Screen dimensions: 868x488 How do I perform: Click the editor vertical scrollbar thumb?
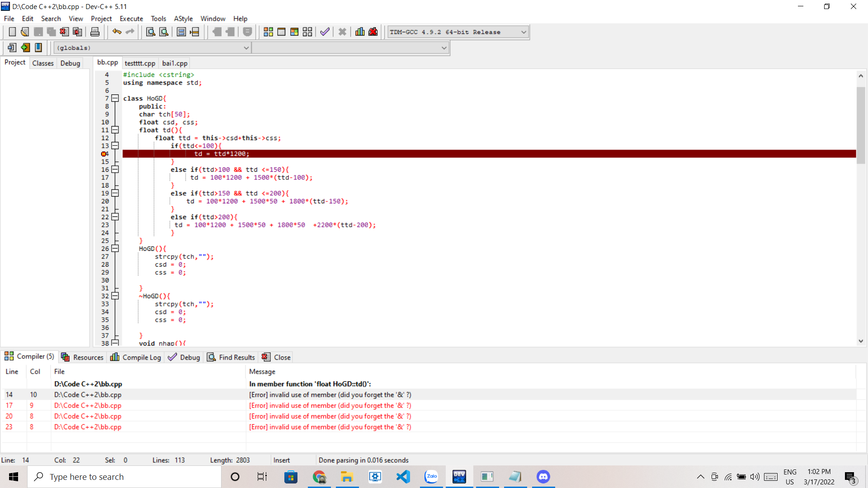[861, 125]
